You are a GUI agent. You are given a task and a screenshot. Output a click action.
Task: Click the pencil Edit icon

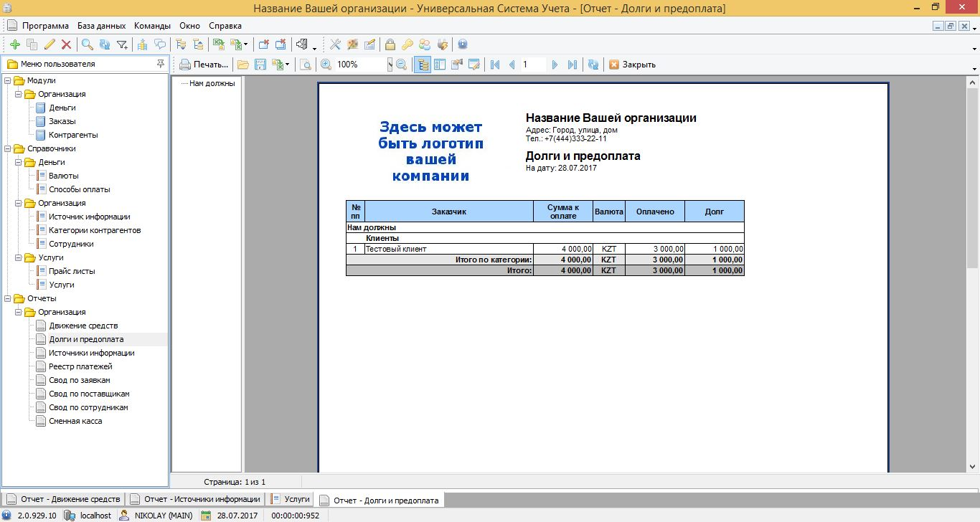tap(50, 44)
